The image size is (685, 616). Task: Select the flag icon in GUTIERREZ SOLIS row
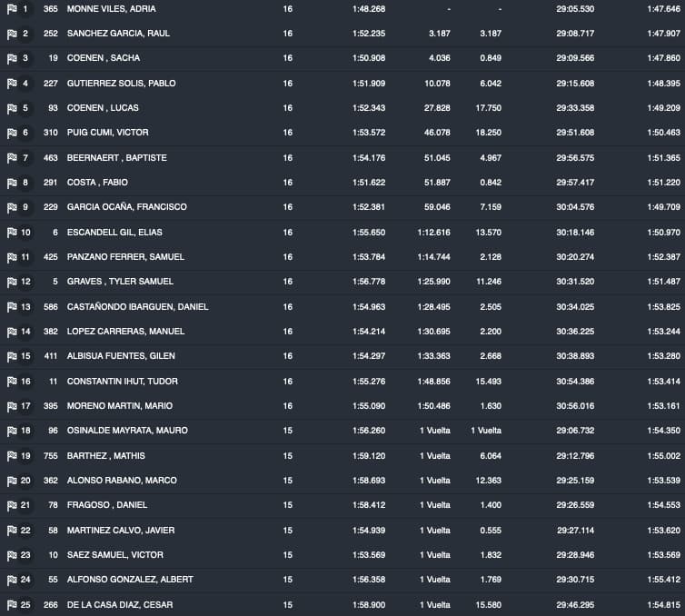12,84
